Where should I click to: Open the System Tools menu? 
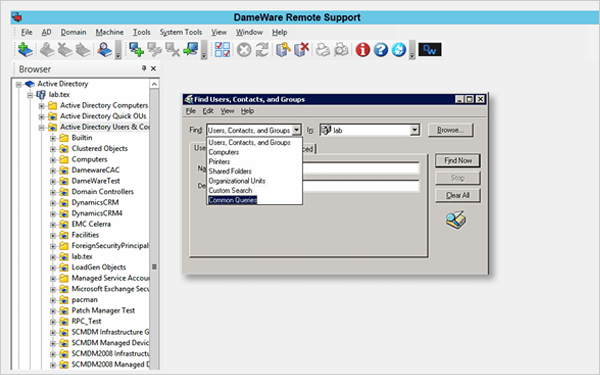point(181,32)
